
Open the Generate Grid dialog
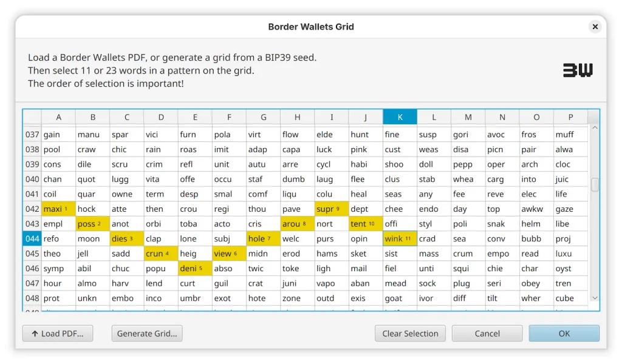pos(147,333)
